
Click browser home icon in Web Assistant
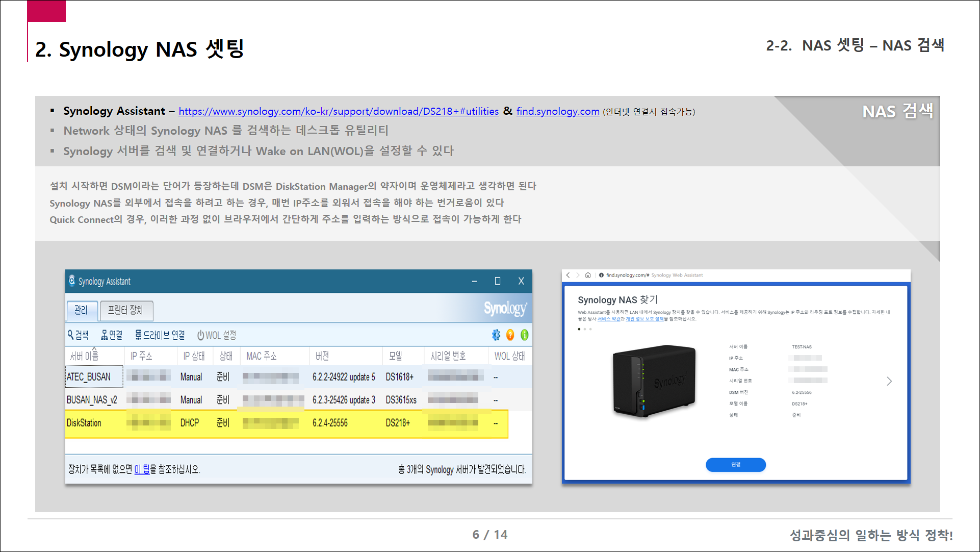pos(588,275)
